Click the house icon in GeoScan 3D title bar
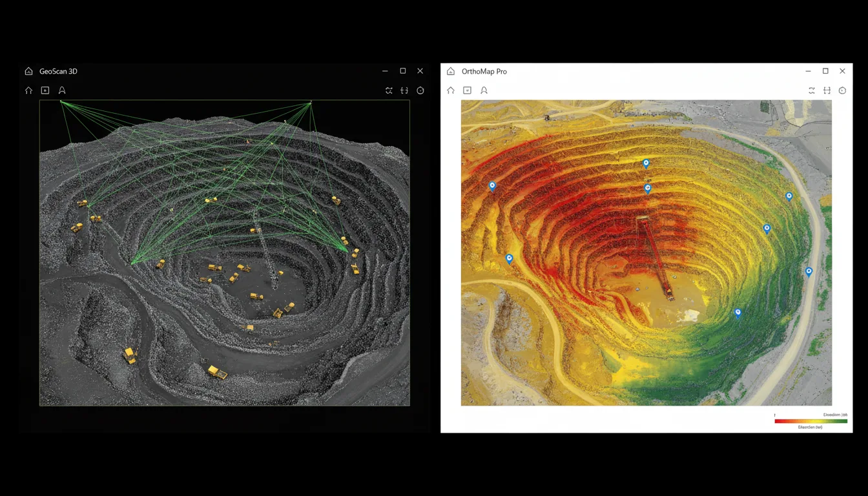The width and height of the screenshot is (868, 496). (x=28, y=71)
